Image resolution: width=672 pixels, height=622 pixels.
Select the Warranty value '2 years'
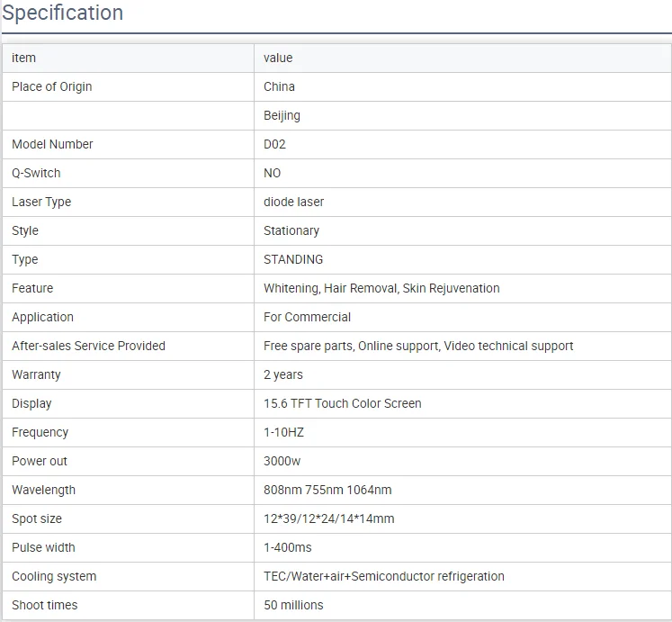pyautogui.click(x=283, y=374)
